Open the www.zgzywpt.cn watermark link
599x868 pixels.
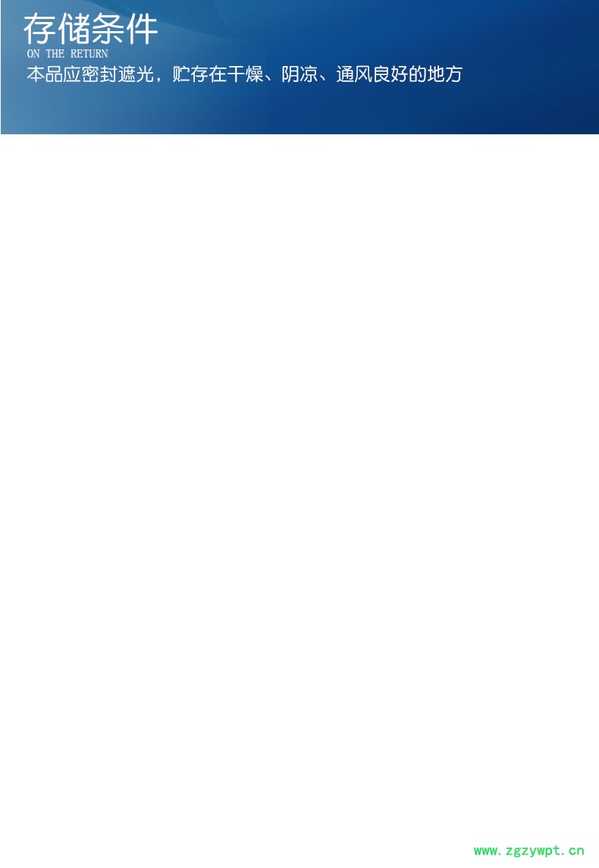click(528, 851)
